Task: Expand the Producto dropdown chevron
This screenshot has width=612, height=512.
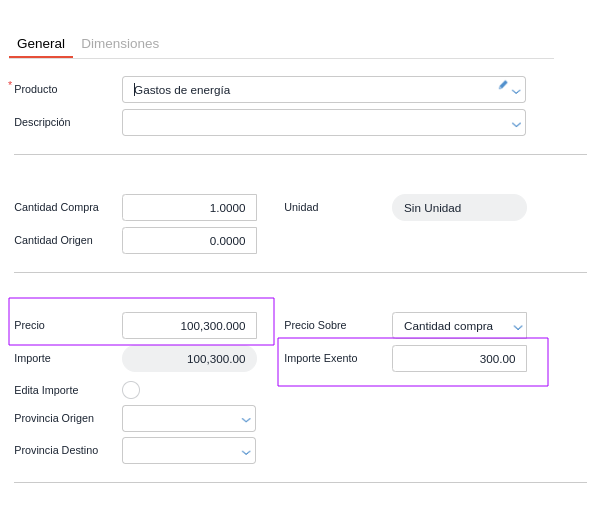Action: (516, 91)
